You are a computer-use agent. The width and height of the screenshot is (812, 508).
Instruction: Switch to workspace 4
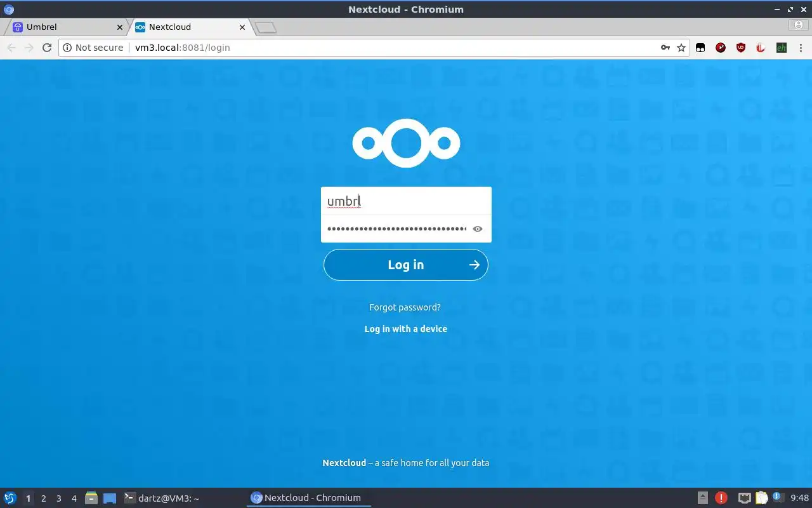[x=74, y=498]
